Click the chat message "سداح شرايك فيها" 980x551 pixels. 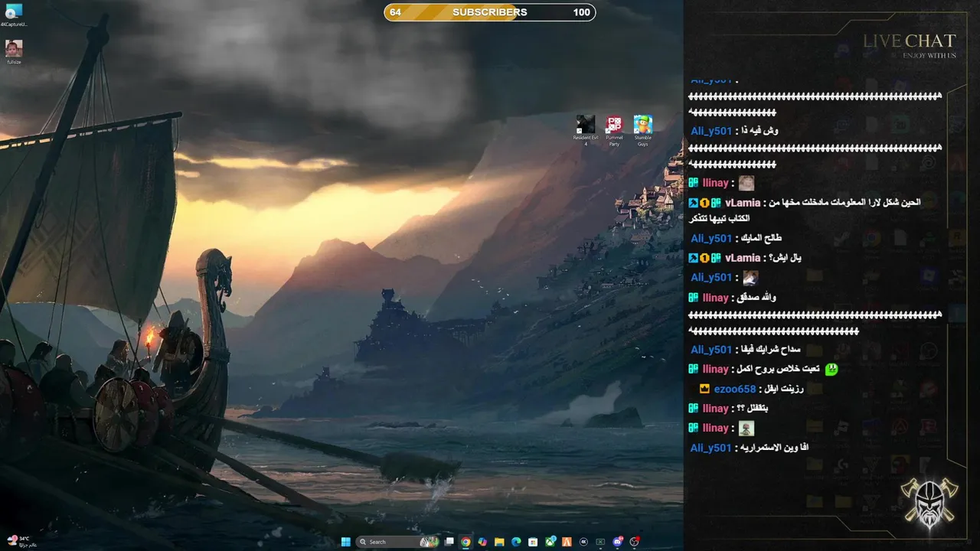tap(771, 350)
